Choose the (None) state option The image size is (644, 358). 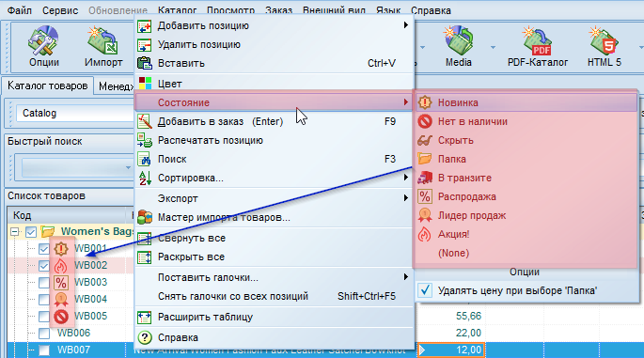point(453,253)
